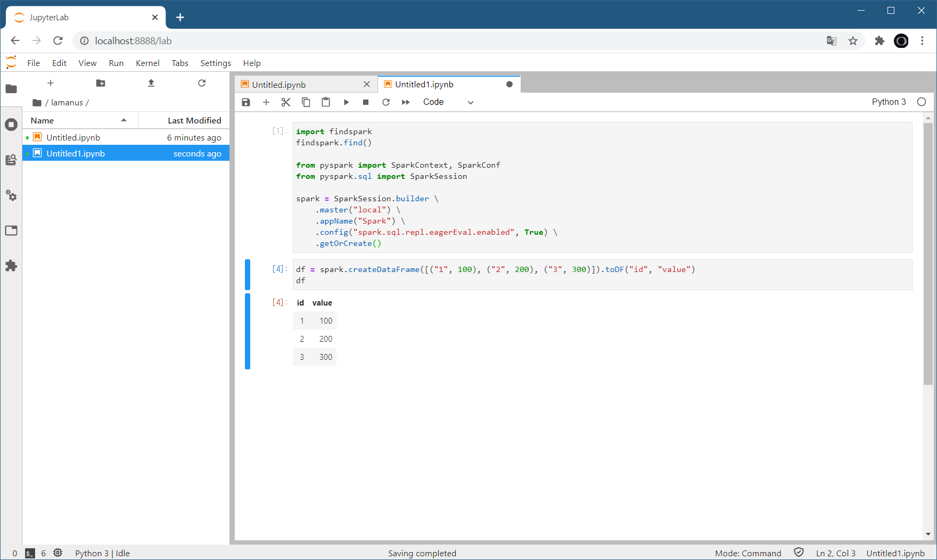
Task: Upload files using the upload icon
Action: click(151, 83)
